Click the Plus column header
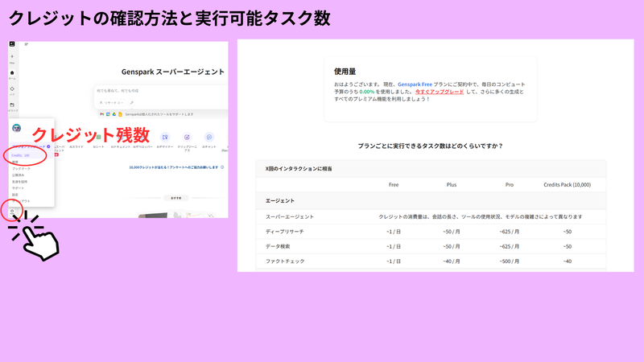This screenshot has height=362, width=644. pos(452,185)
